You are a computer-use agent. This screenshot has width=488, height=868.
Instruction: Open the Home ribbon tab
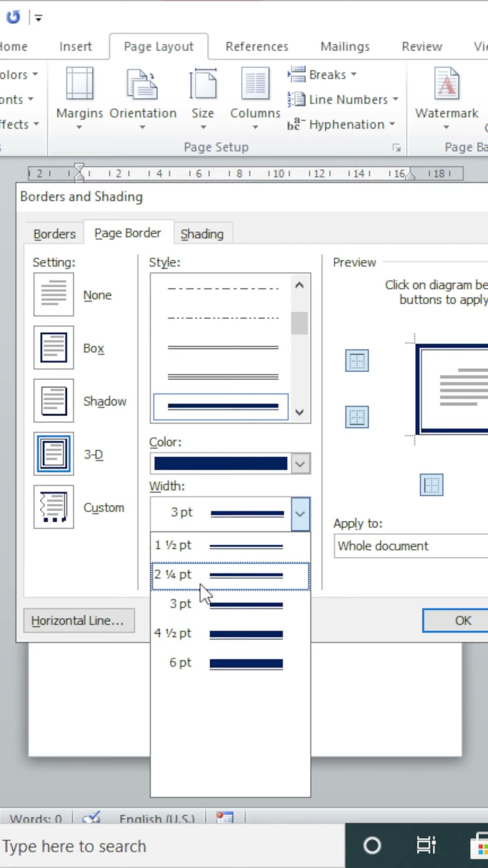point(14,47)
